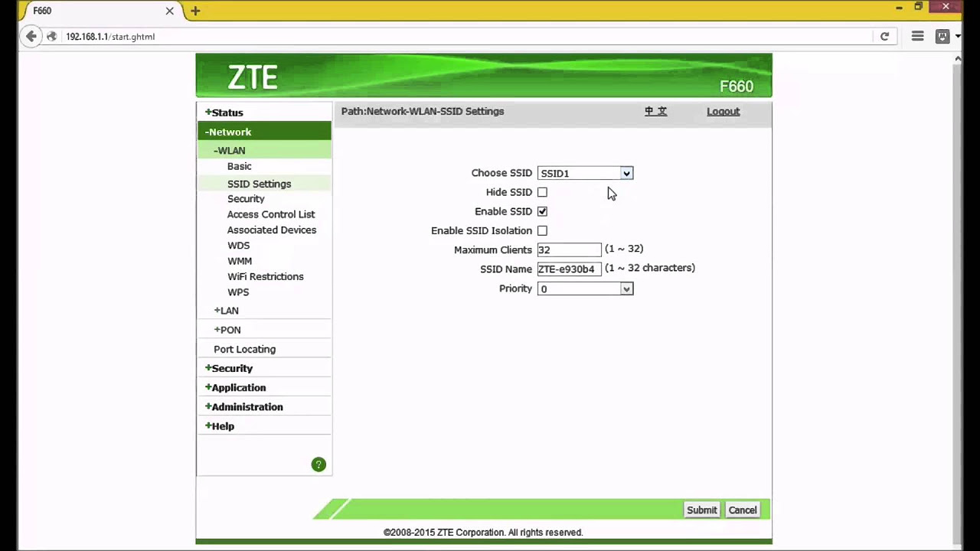Viewport: 980px width, 551px height.
Task: Open the browser hamburger menu
Action: pyautogui.click(x=917, y=36)
